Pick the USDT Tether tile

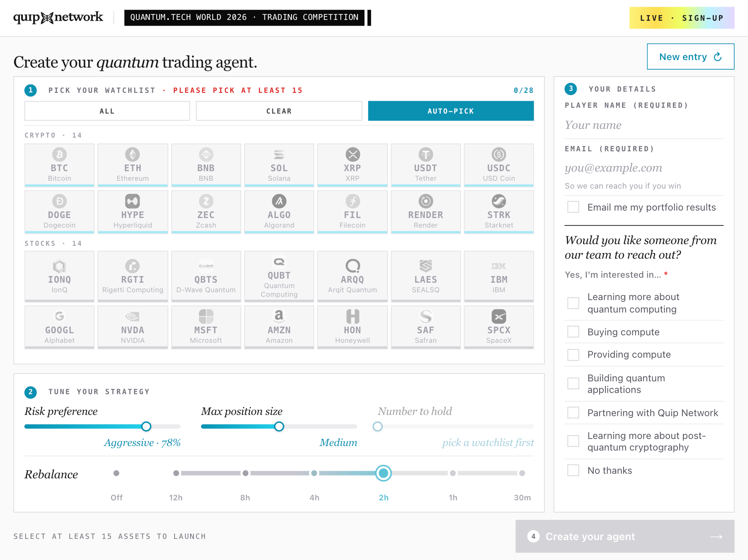426,165
